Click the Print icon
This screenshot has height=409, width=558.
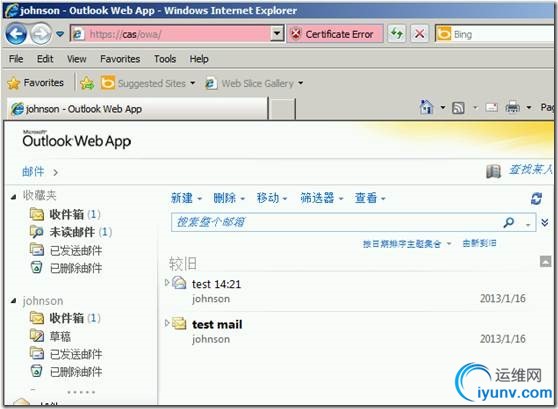tap(512, 107)
